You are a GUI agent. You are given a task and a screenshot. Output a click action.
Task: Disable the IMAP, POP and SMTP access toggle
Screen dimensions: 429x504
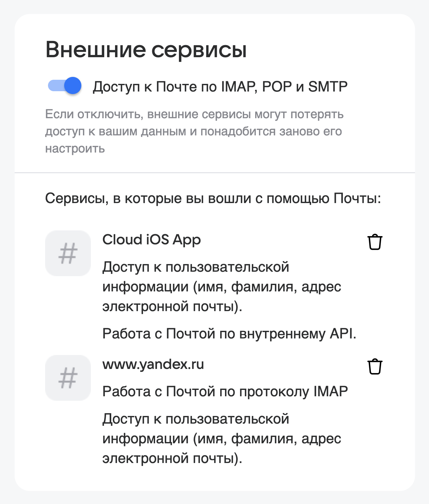pos(65,86)
